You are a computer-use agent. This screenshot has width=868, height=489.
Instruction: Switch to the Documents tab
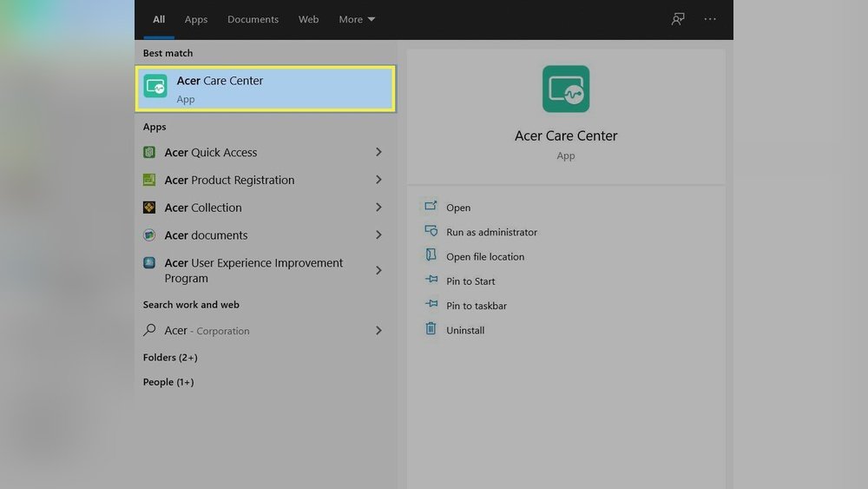253,19
